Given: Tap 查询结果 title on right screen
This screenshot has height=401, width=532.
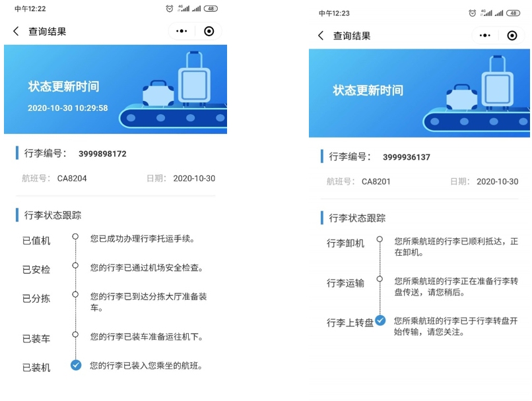Looking at the screenshot, I should (352, 36).
